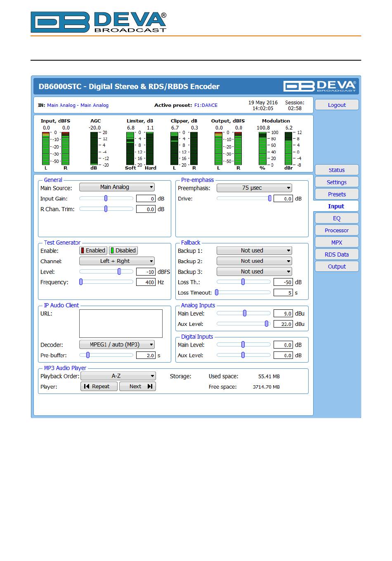Click the 3714.70 MB free space value
This screenshot has height=561, width=392.
tap(266, 387)
